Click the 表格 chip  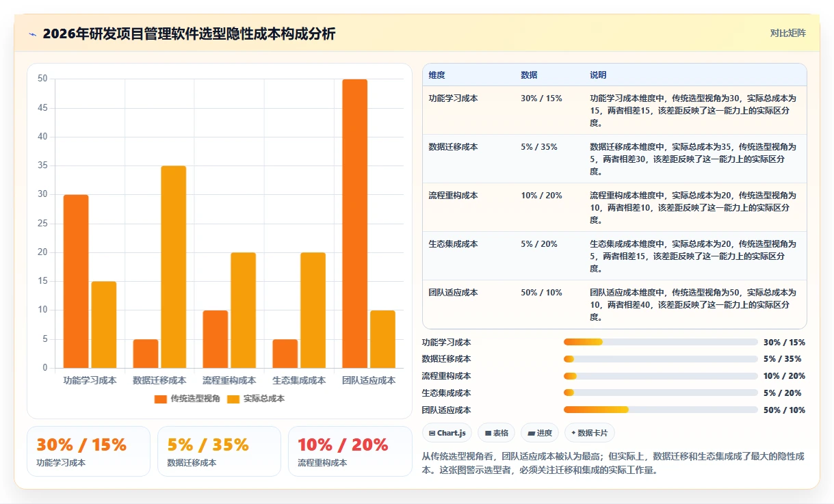click(x=496, y=433)
